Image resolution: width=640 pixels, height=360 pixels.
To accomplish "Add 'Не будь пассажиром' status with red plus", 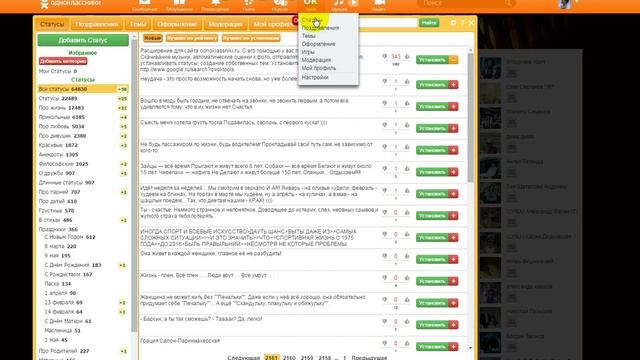I will click(x=453, y=150).
